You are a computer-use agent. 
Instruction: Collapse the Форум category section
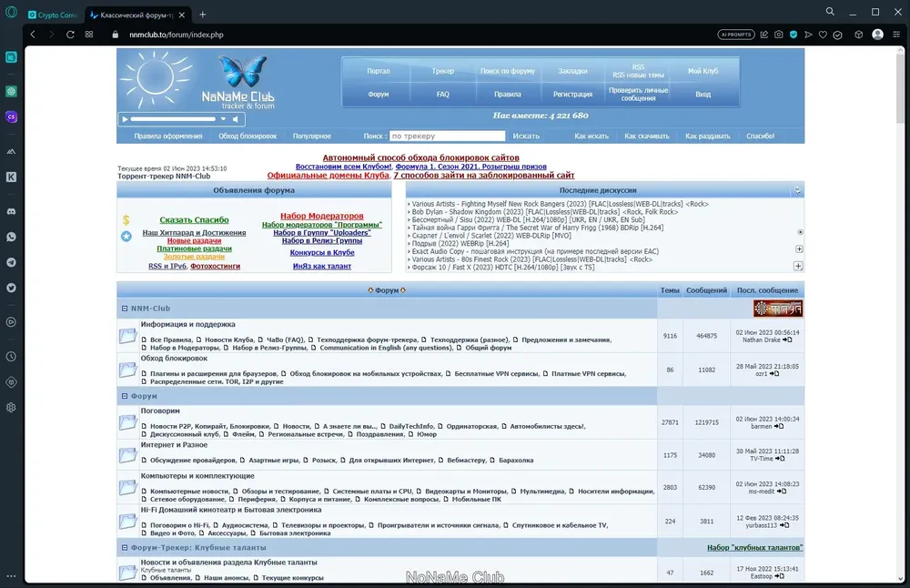pyautogui.click(x=124, y=396)
